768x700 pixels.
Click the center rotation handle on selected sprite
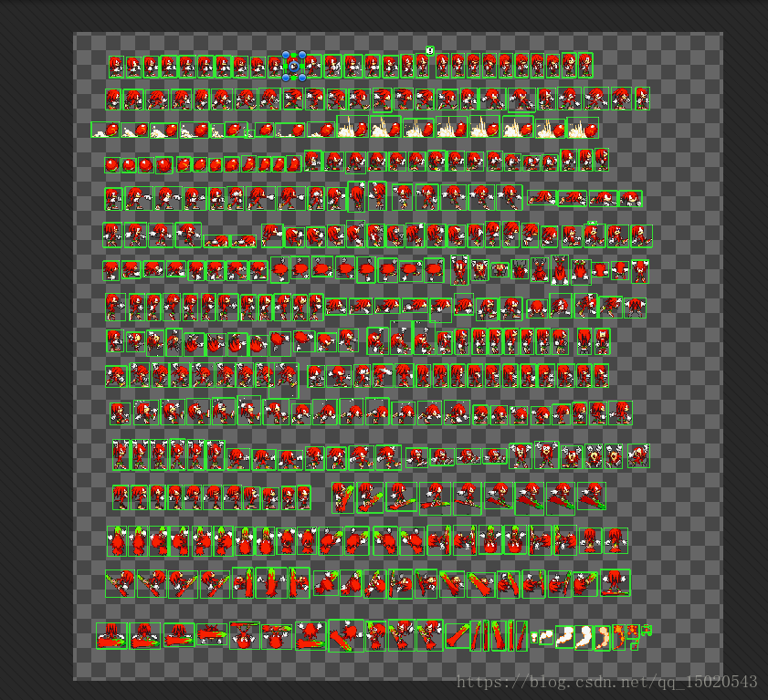pyautogui.click(x=294, y=67)
